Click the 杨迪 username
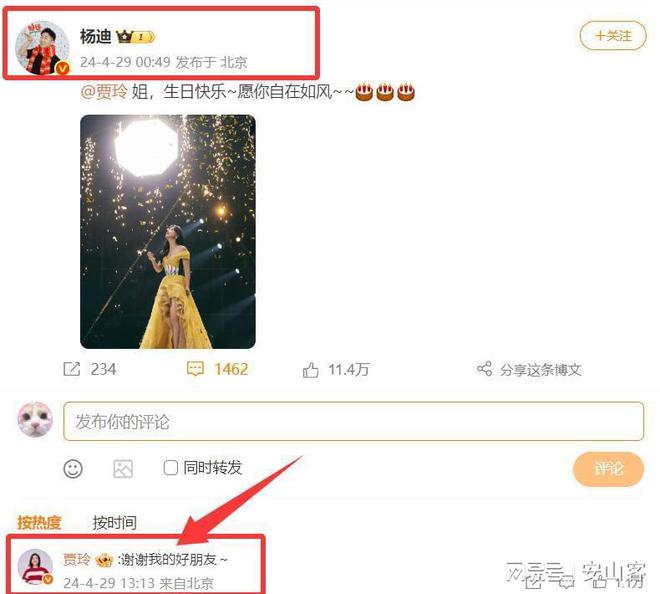The width and height of the screenshot is (660, 594). click(96, 37)
